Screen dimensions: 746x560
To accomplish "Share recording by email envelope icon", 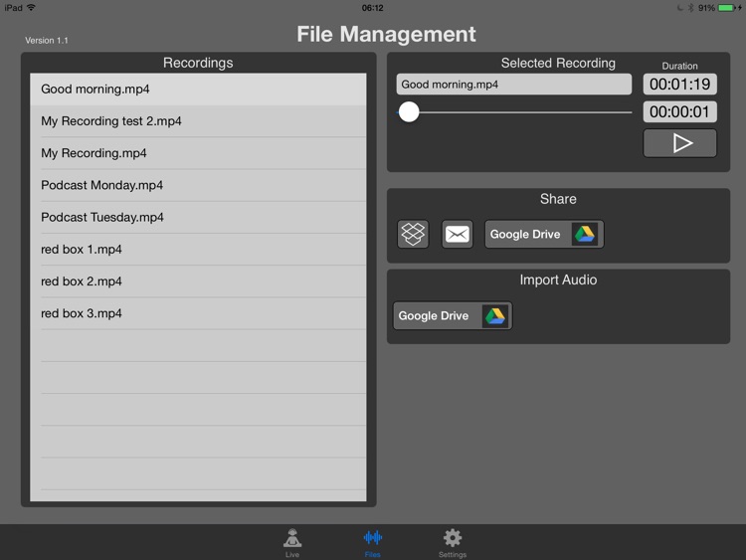I will tap(458, 234).
